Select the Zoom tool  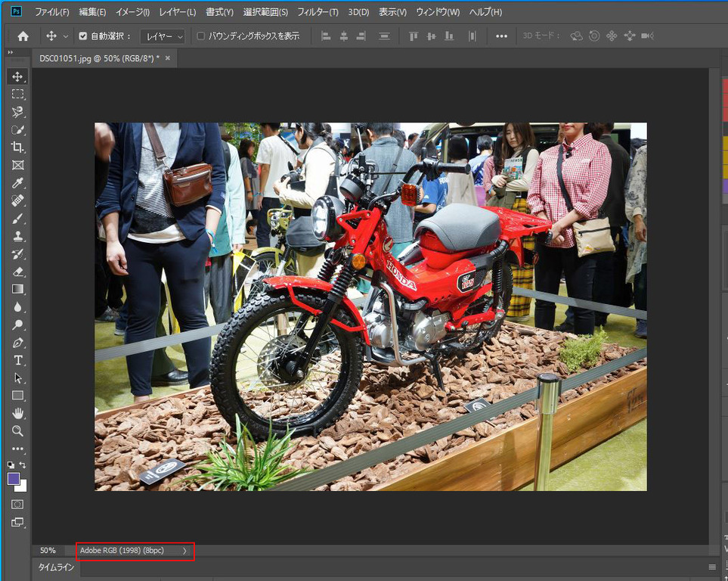coord(17,431)
